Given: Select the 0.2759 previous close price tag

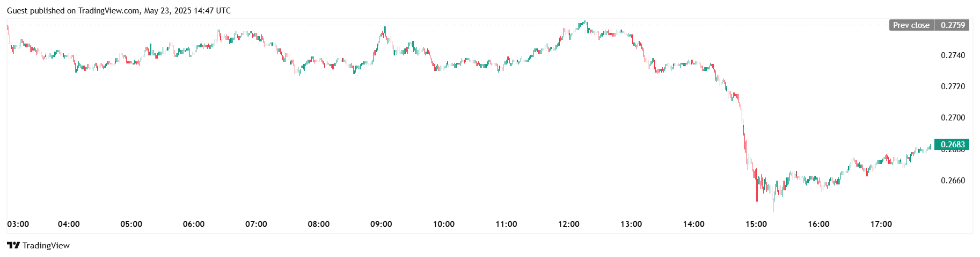Looking at the screenshot, I should click(953, 25).
